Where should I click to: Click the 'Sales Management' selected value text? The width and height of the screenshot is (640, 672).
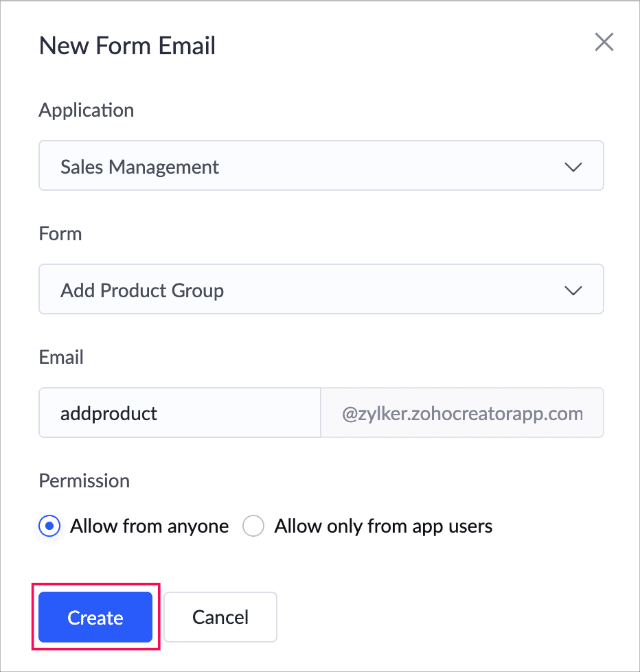(139, 167)
